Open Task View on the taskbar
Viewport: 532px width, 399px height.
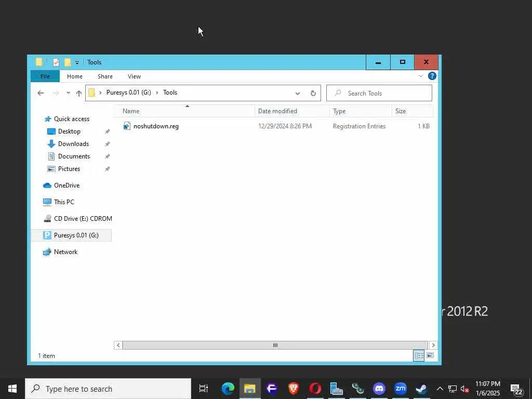tap(204, 389)
